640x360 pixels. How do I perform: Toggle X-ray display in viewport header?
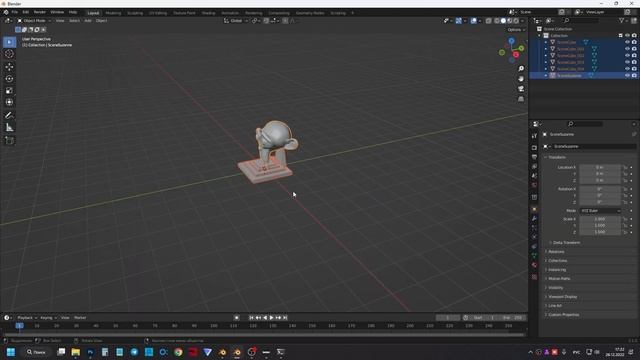pyautogui.click(x=489, y=20)
